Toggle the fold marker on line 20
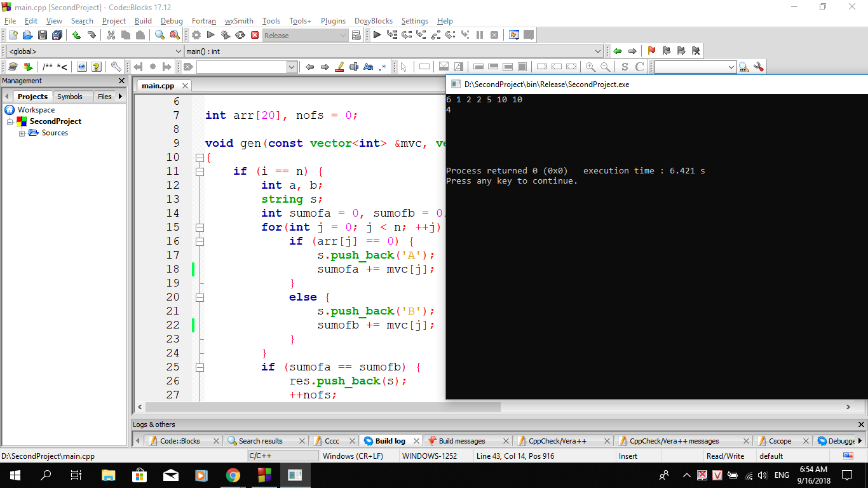 tap(200, 297)
